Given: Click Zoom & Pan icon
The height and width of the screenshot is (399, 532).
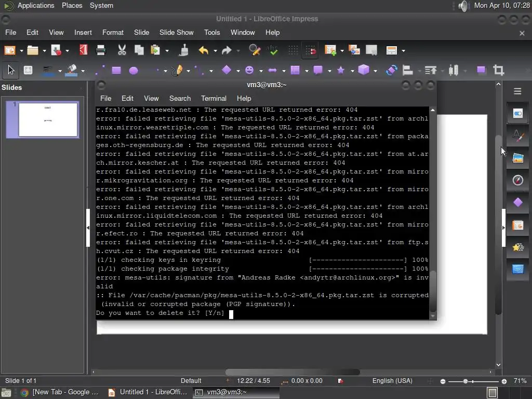Looking at the screenshot, I should coord(28,70).
